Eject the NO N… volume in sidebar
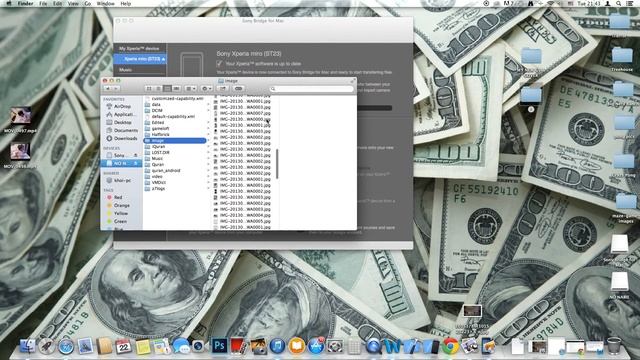The width and height of the screenshot is (640, 360). pyautogui.click(x=136, y=163)
